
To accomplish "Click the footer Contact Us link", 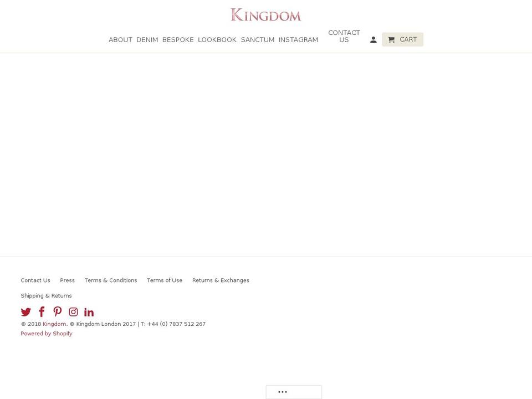I will pyautogui.click(x=35, y=280).
